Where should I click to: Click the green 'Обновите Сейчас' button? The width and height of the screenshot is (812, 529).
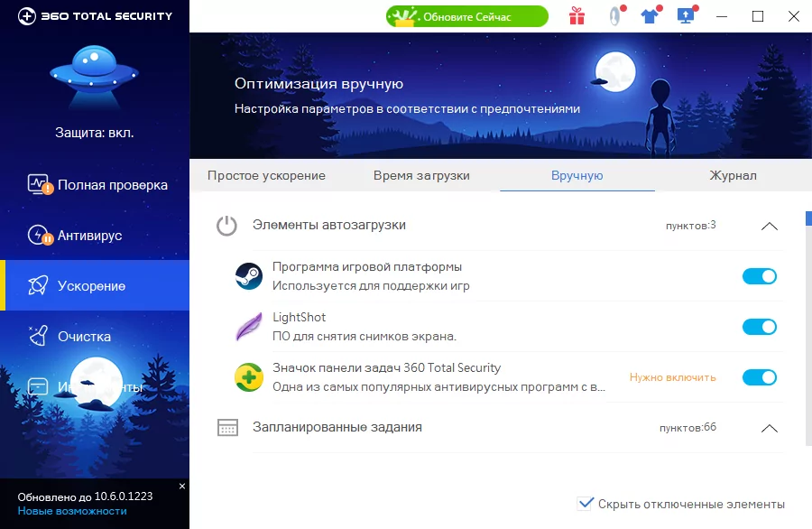(x=467, y=16)
